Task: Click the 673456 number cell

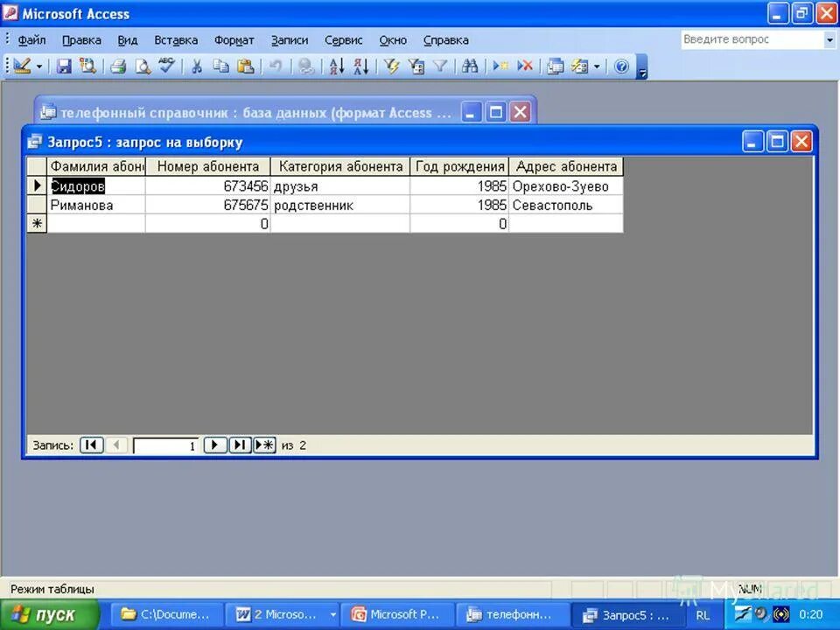Action: 208,185
